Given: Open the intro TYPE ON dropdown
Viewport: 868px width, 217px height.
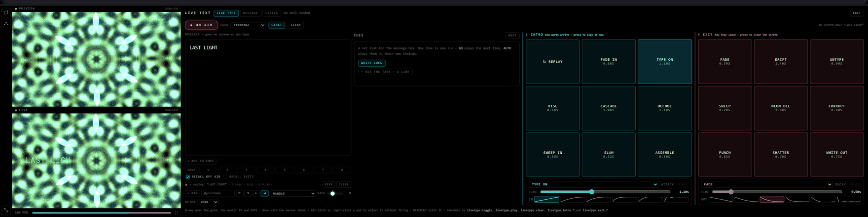Looking at the screenshot, I should [x=594, y=184].
